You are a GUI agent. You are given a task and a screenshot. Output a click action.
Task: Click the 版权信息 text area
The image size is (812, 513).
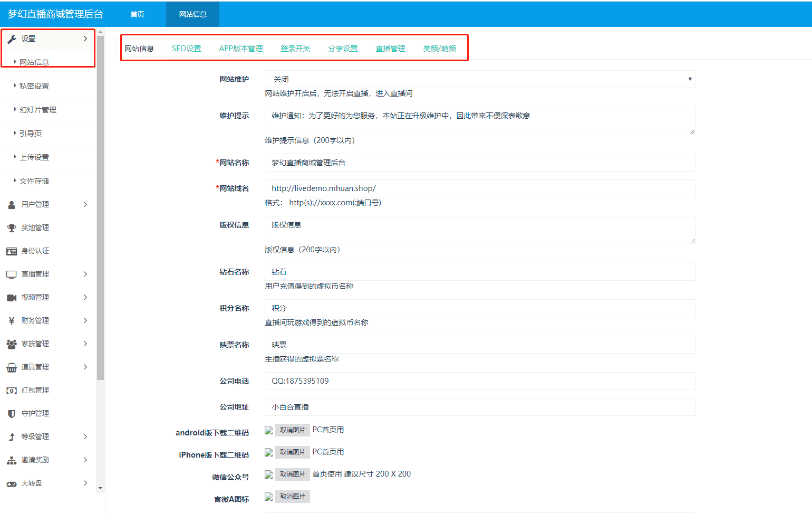(480, 230)
